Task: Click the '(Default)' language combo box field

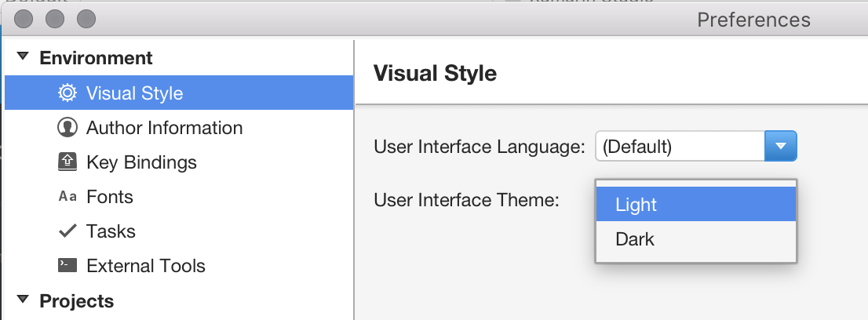Action: click(679, 146)
